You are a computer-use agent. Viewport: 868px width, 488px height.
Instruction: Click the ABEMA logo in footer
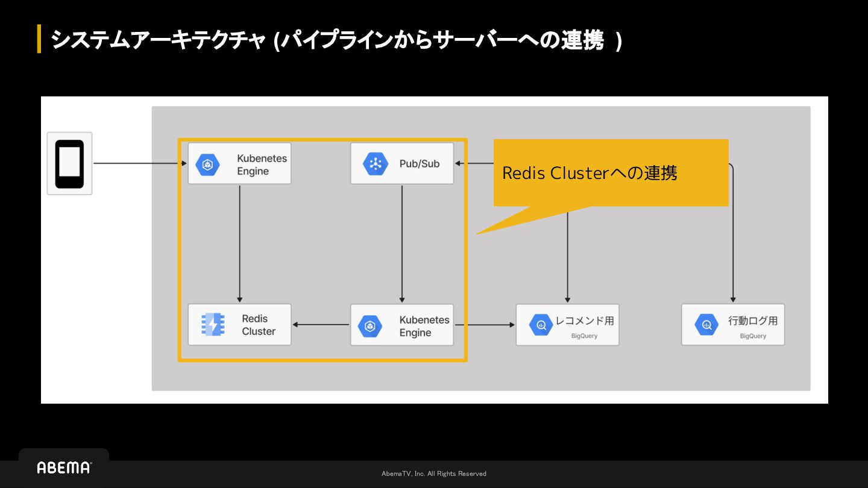(64, 468)
